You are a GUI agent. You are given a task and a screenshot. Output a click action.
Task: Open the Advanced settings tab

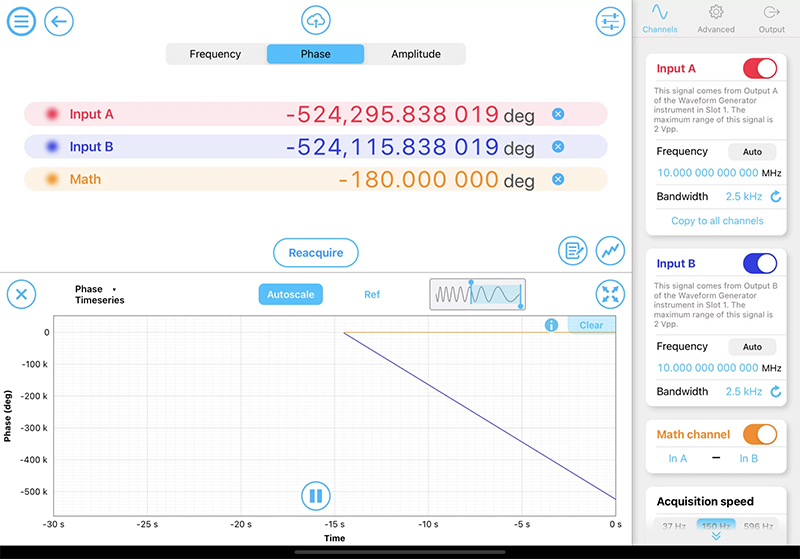(716, 19)
